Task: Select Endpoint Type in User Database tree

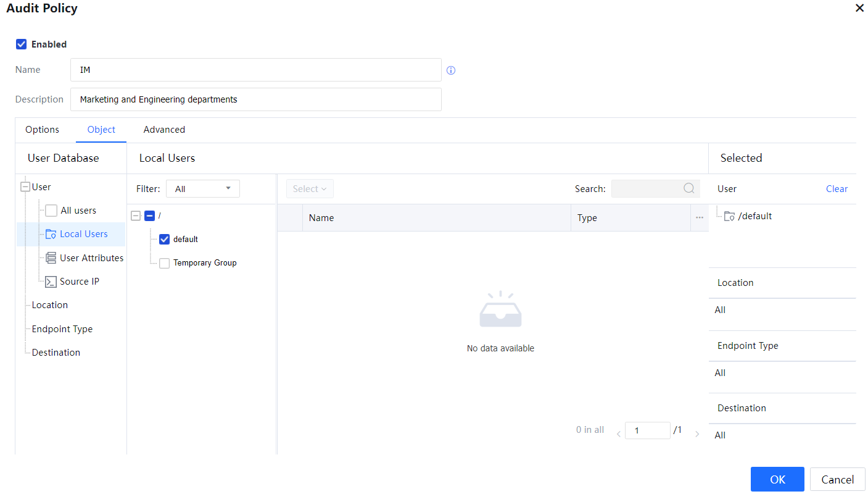Action: point(62,329)
